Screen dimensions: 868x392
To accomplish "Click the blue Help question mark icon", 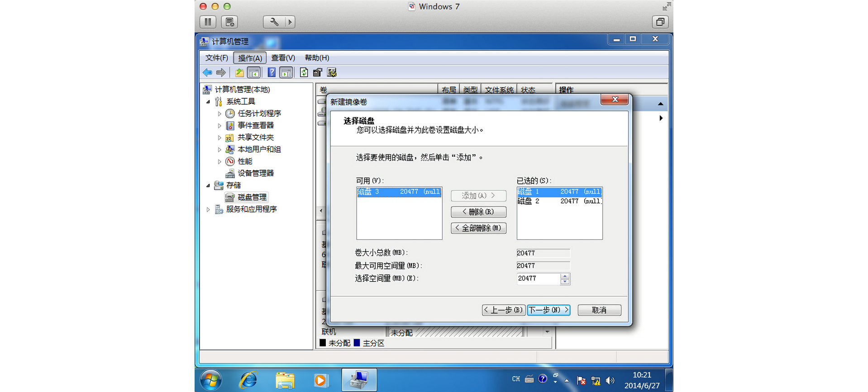I will pos(272,72).
